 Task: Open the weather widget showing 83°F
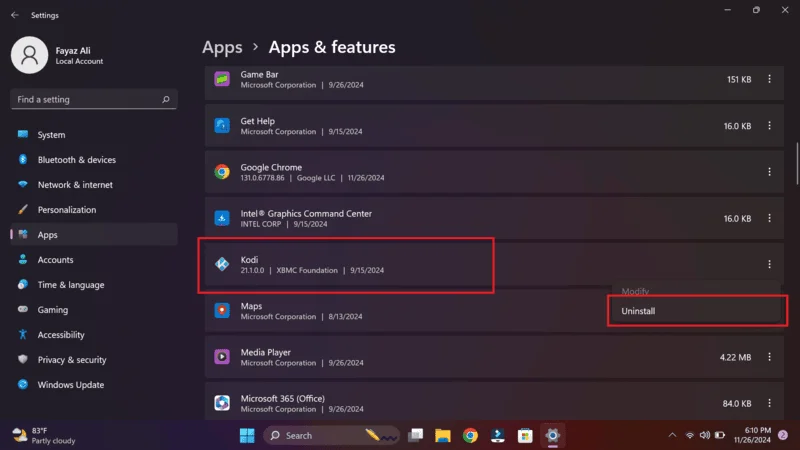pyautogui.click(x=43, y=435)
